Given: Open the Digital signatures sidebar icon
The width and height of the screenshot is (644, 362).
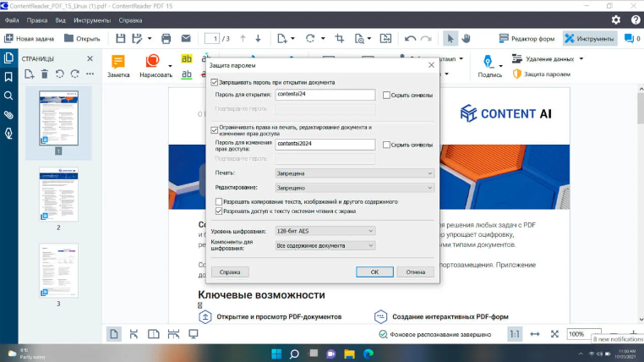Looking at the screenshot, I should point(8,134).
